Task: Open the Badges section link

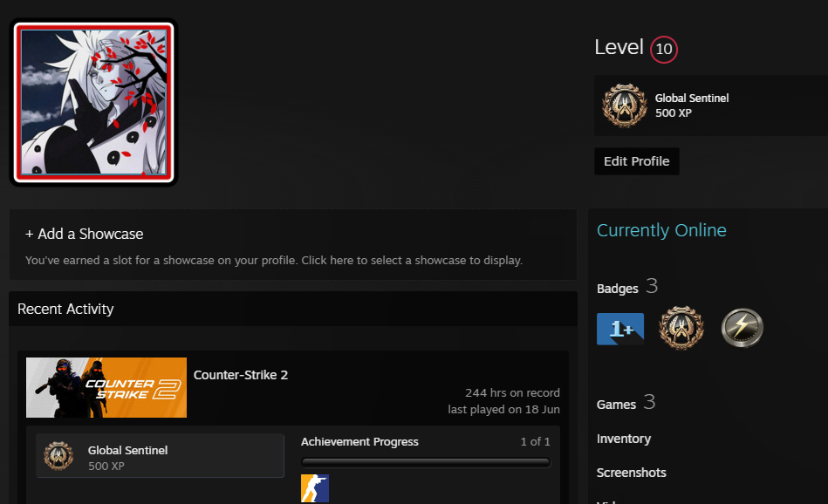Action: (618, 289)
